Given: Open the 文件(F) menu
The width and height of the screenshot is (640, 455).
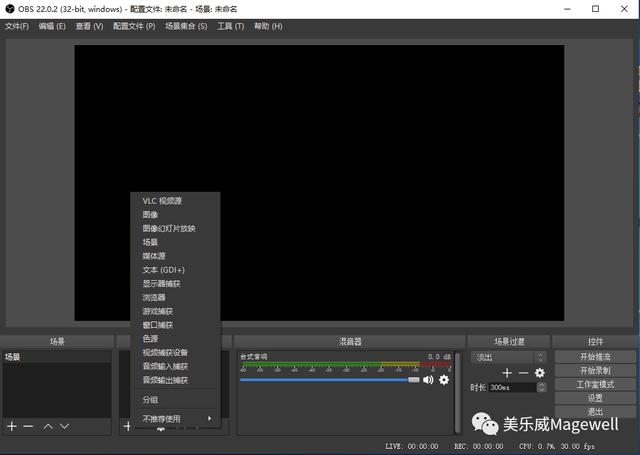Looking at the screenshot, I should (17, 26).
